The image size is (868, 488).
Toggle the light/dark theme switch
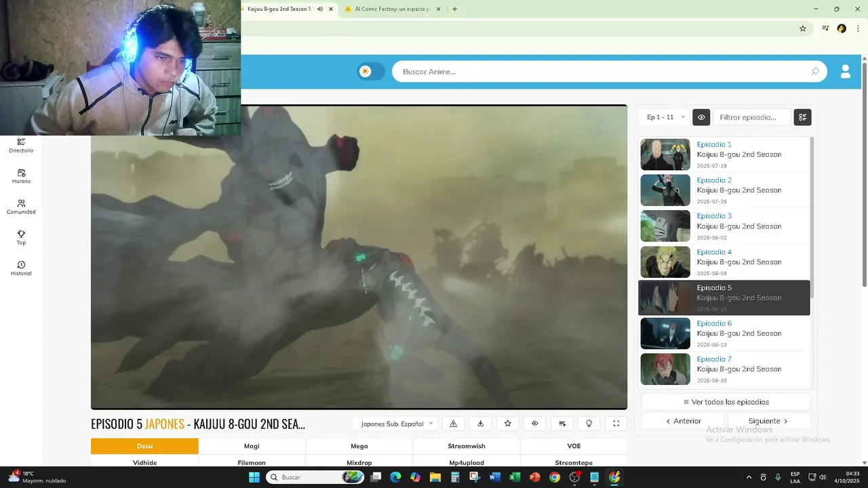pos(371,71)
